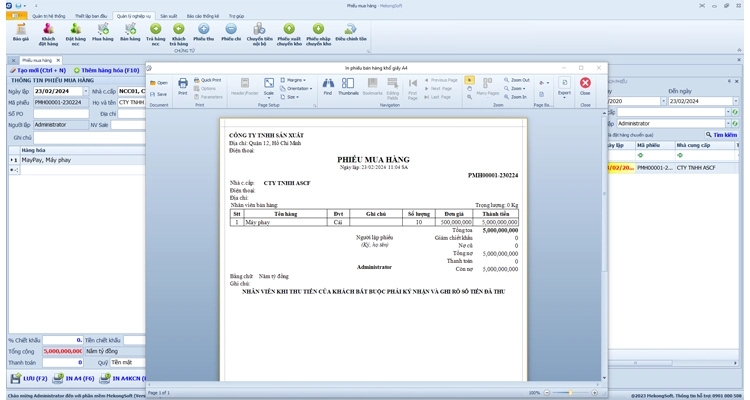
Task: Click the Mua hàng ribbon icon
Action: tap(103, 32)
